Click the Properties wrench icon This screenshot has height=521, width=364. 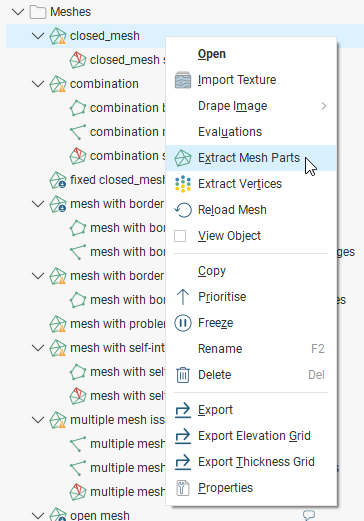pos(183,488)
